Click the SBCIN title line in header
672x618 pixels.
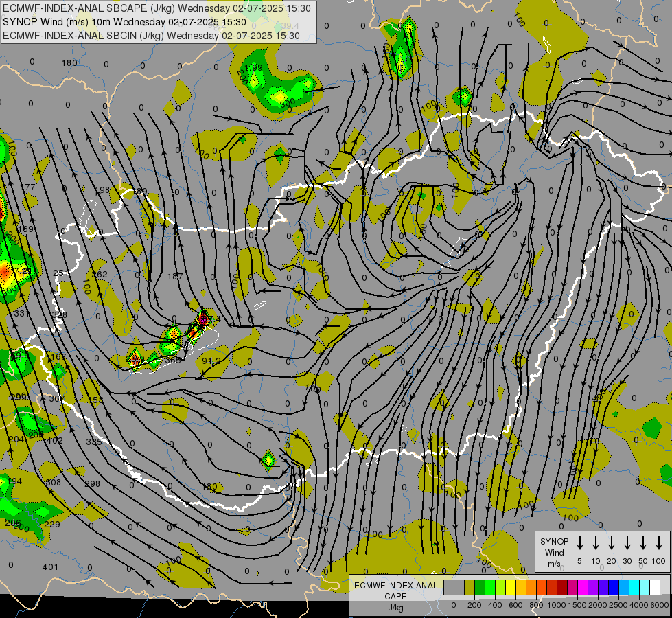[151, 36]
